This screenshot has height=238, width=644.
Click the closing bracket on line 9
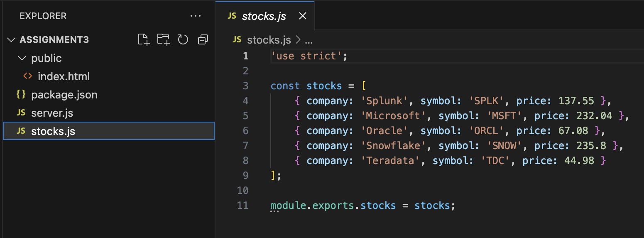pyautogui.click(x=273, y=176)
